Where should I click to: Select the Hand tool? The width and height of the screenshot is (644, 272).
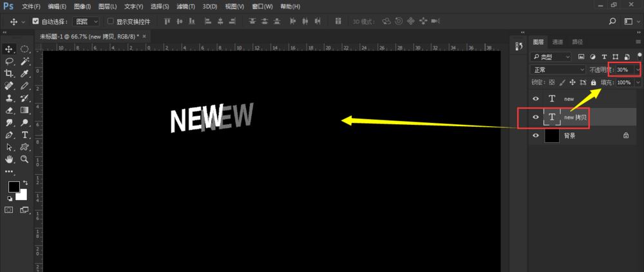tap(8, 159)
